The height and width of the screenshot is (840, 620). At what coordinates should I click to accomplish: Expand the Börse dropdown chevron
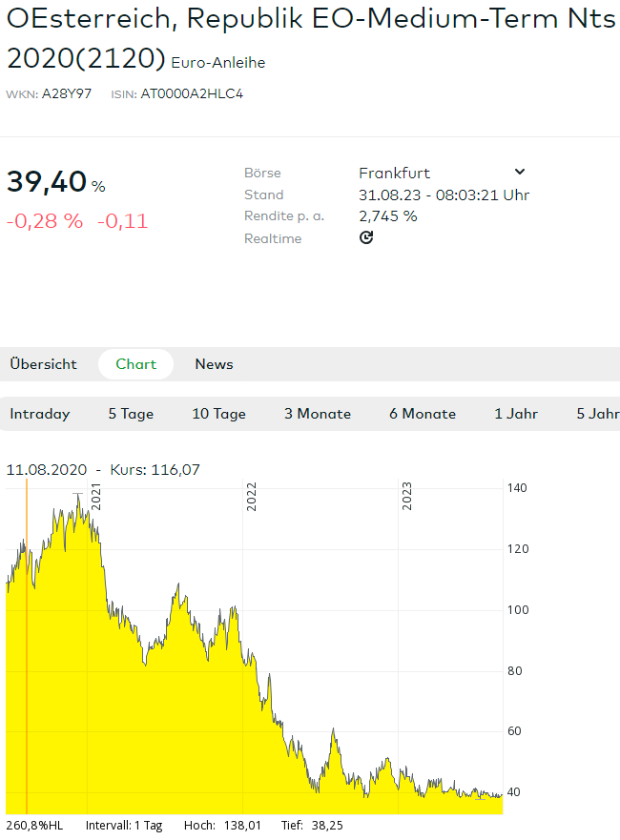pos(520,172)
